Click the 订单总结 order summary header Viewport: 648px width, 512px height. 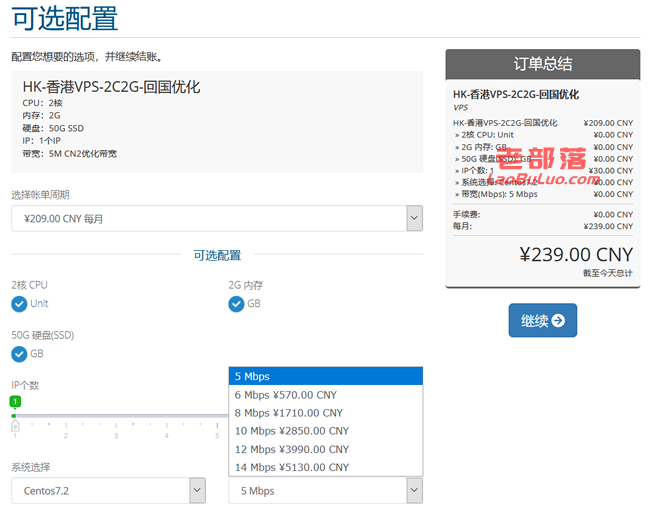pos(543,64)
